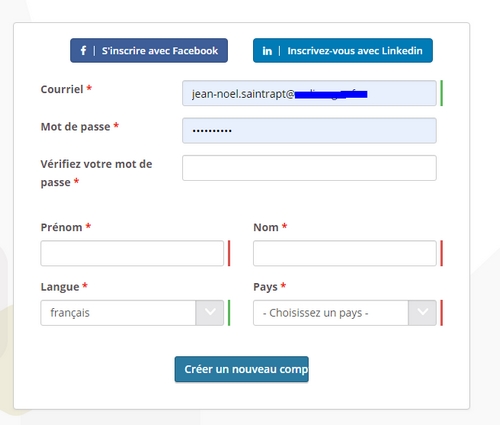The height and width of the screenshot is (425, 500).
Task: Click the Prénom text field
Action: point(132,253)
